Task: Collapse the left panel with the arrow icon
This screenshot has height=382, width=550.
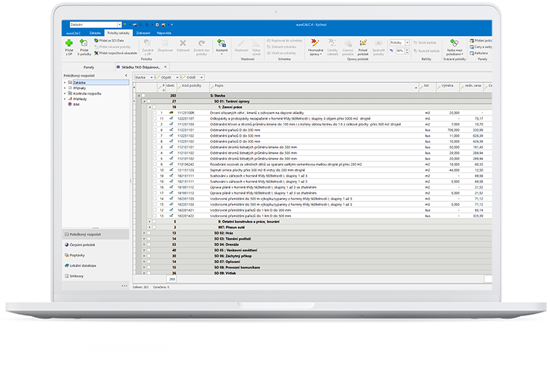Action: (126, 75)
